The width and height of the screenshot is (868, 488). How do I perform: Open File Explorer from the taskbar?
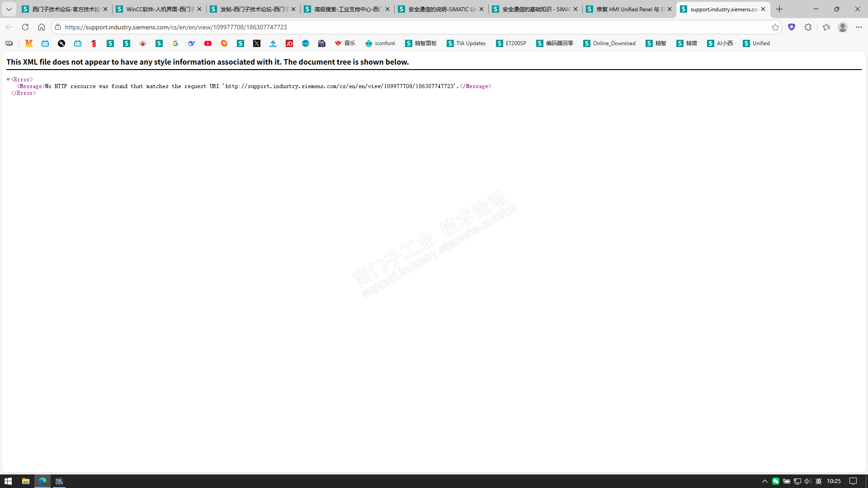(x=26, y=481)
